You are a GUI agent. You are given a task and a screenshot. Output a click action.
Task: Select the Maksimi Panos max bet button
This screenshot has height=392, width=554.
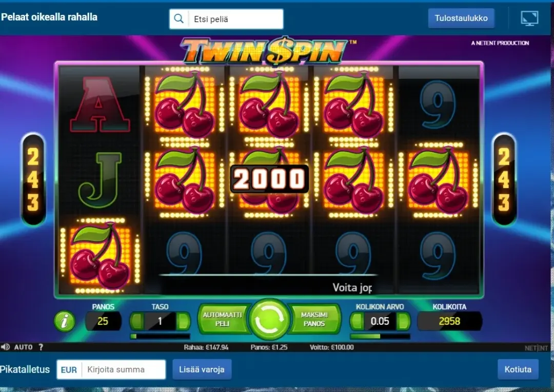point(314,319)
